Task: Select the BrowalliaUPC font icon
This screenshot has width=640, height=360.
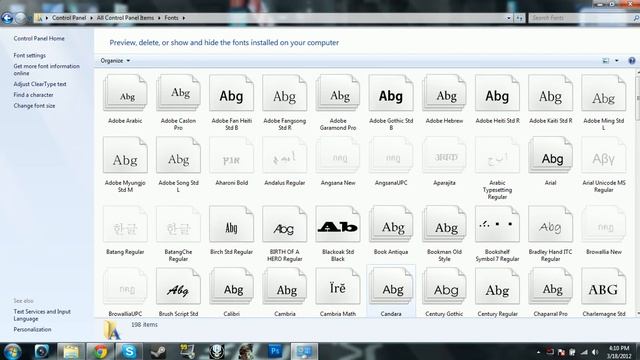Action: pyautogui.click(x=125, y=287)
